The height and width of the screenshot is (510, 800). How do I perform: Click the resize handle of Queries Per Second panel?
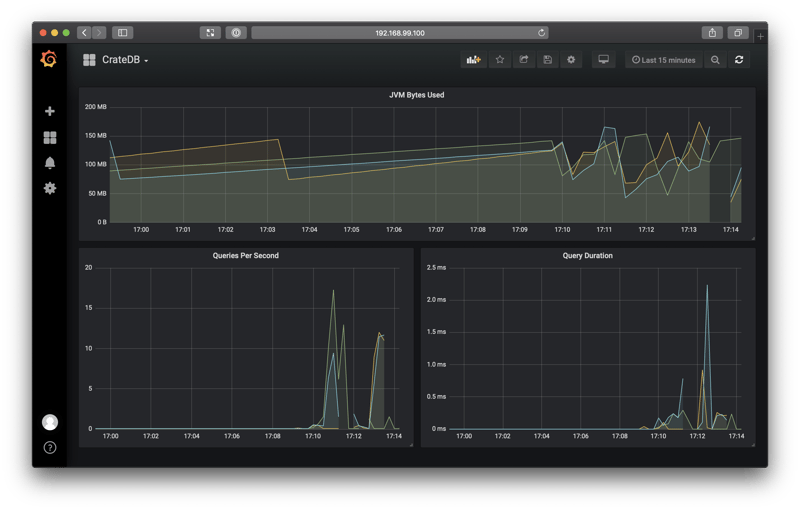click(x=411, y=445)
